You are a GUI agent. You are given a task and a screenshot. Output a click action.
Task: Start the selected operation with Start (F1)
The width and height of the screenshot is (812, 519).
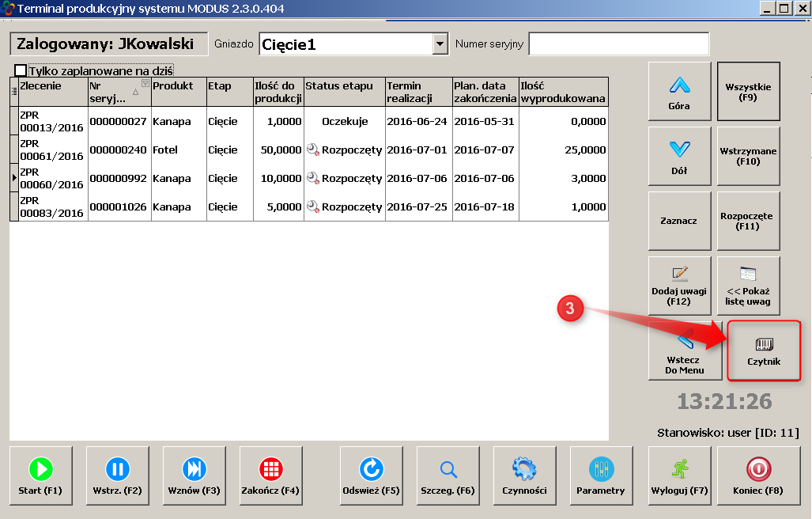click(x=40, y=475)
